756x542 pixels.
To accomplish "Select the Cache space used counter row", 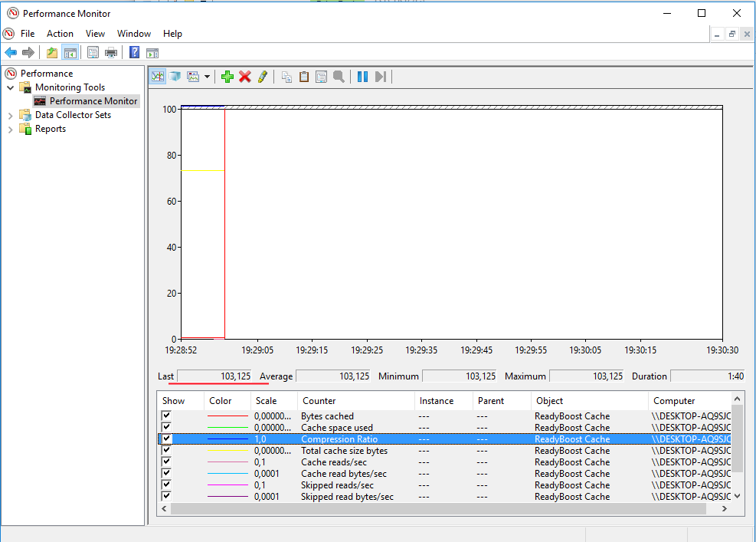I will click(x=444, y=428).
